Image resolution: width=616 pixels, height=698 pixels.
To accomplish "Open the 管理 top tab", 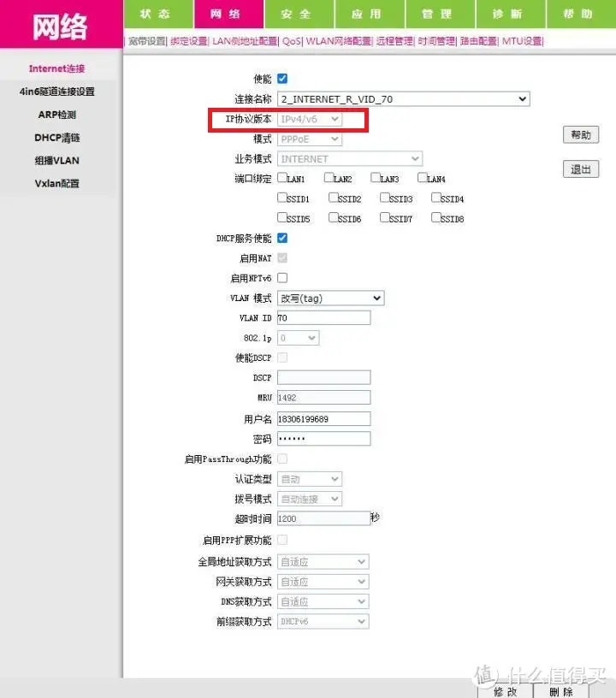I will pos(436,15).
